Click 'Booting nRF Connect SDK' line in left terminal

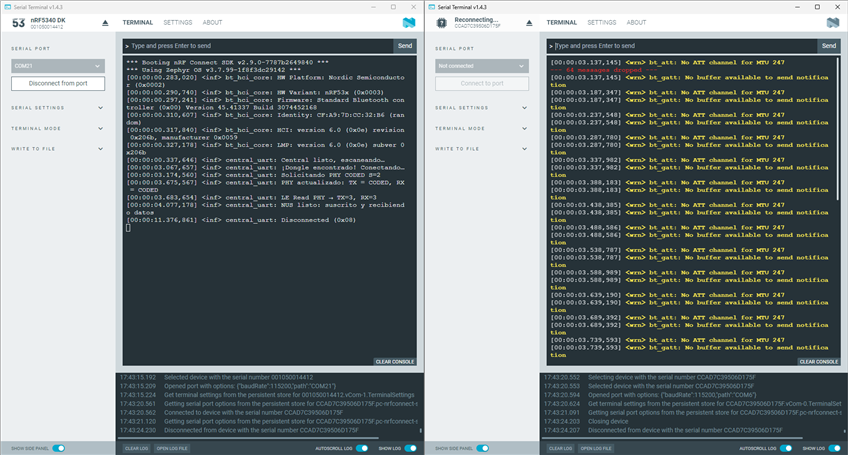tap(227, 62)
